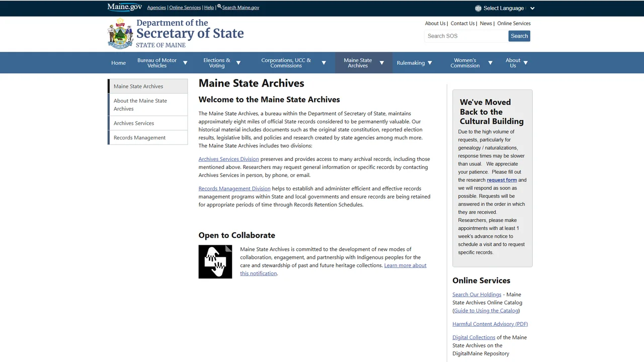Expand the Bureau of Motor Vehicles arrow
Screen dimensions: 644x362
[185, 63]
